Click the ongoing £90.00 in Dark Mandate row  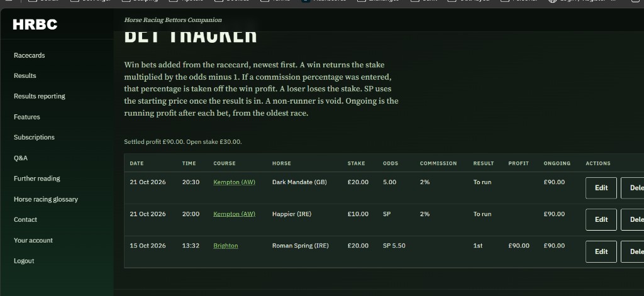pos(554,182)
